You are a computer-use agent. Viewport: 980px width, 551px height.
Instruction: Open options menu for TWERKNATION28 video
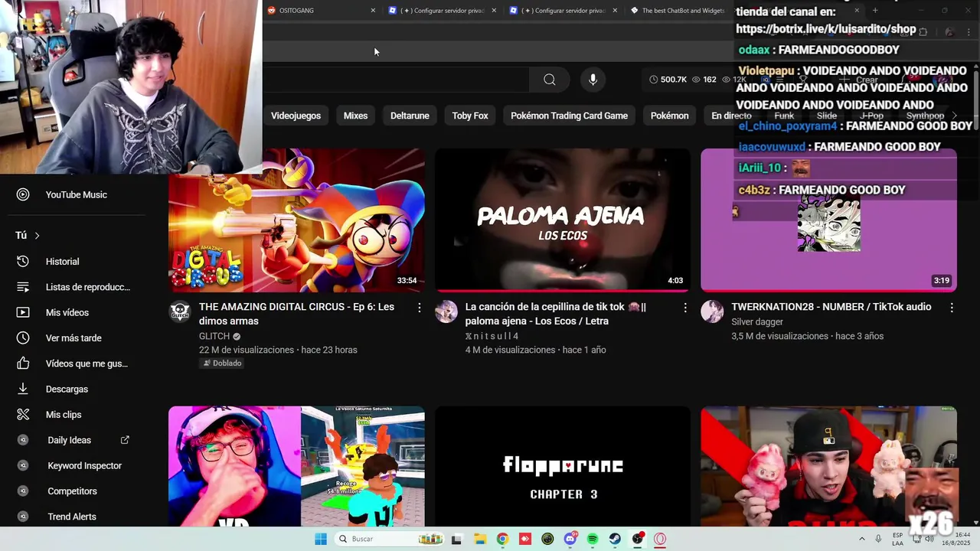click(x=952, y=308)
